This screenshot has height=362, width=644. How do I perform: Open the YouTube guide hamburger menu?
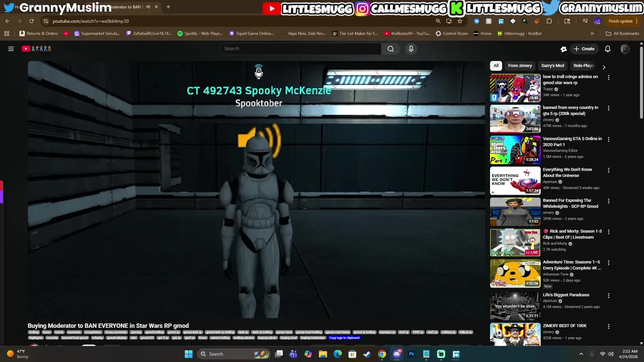click(11, 49)
